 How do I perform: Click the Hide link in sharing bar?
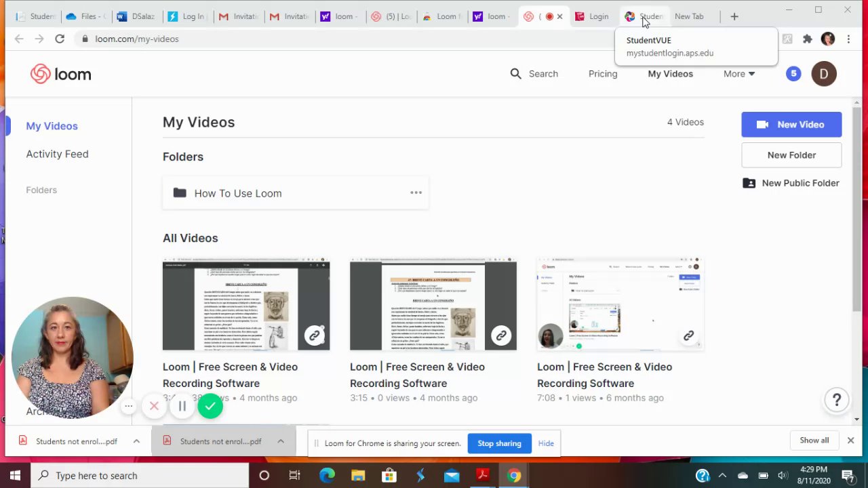click(546, 443)
